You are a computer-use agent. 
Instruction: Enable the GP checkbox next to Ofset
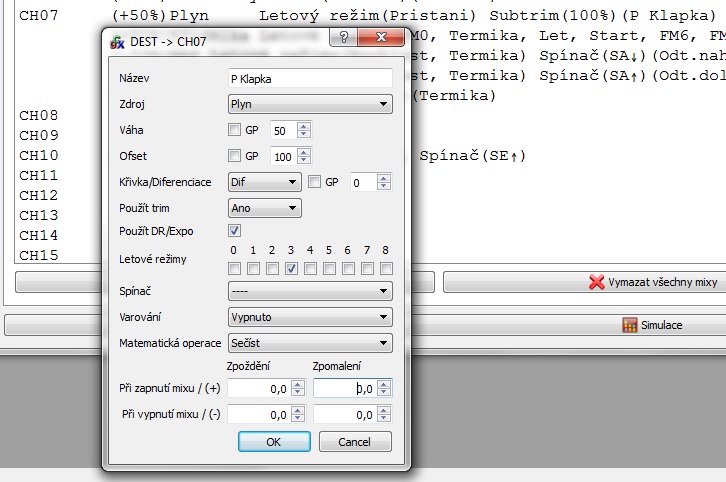(x=234, y=156)
